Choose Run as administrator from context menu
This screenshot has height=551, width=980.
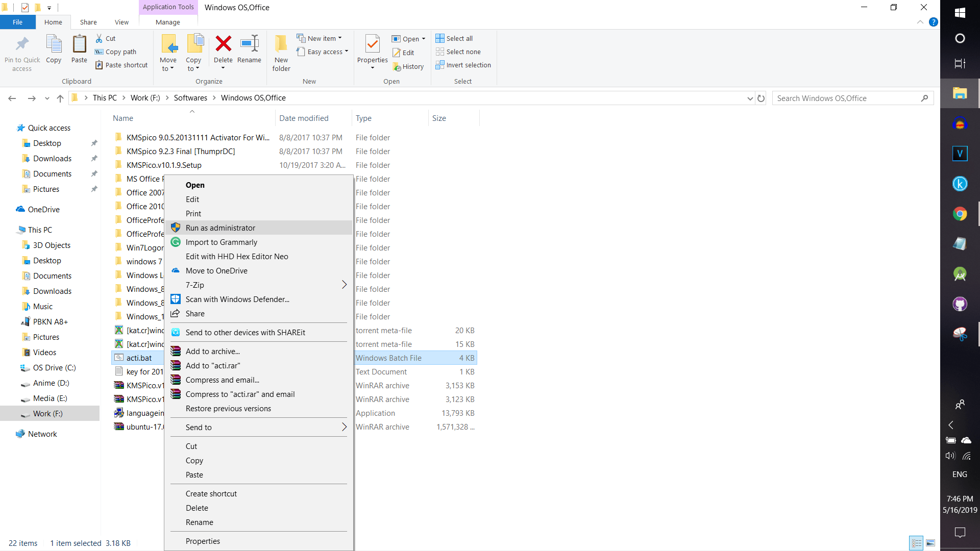pos(220,228)
